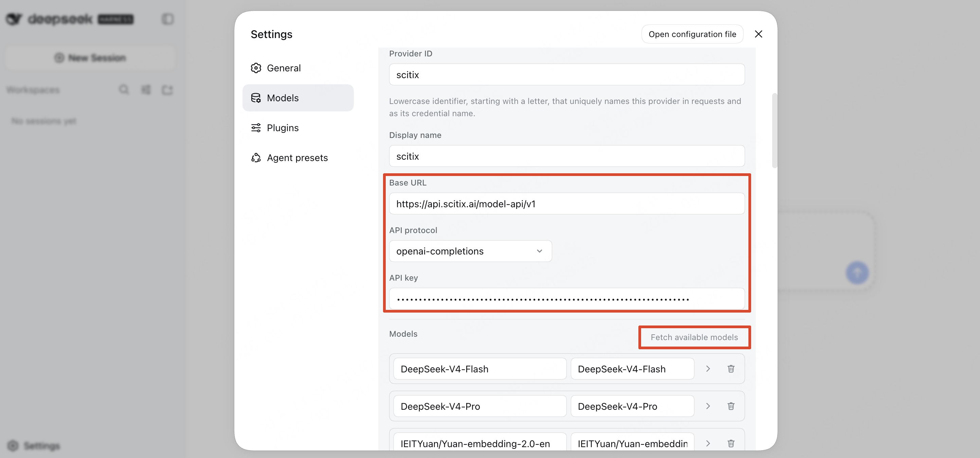The image size is (980, 458).
Task: Open the API protocol dropdown
Action: (x=470, y=251)
